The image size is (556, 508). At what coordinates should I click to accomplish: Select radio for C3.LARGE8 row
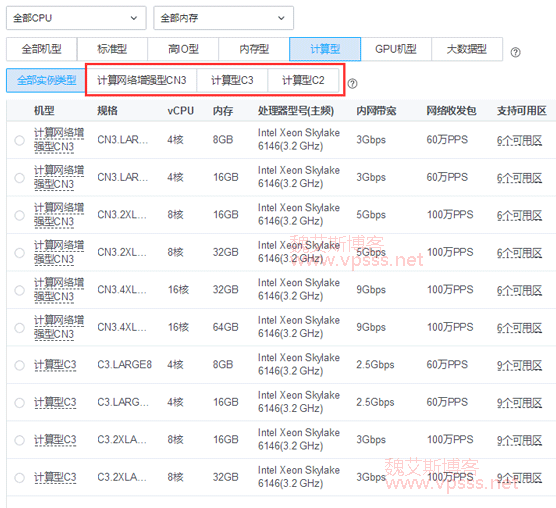[x=20, y=365]
